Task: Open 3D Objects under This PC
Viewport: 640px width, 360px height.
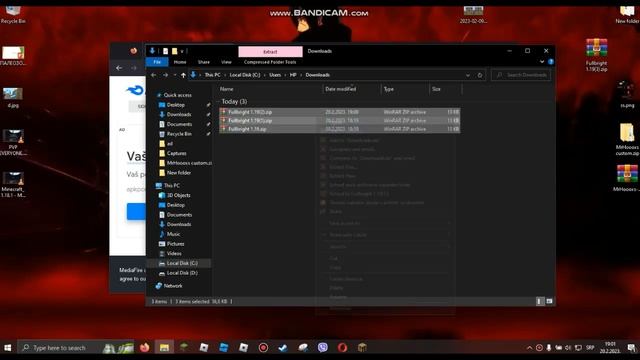Action: pyautogui.click(x=178, y=196)
